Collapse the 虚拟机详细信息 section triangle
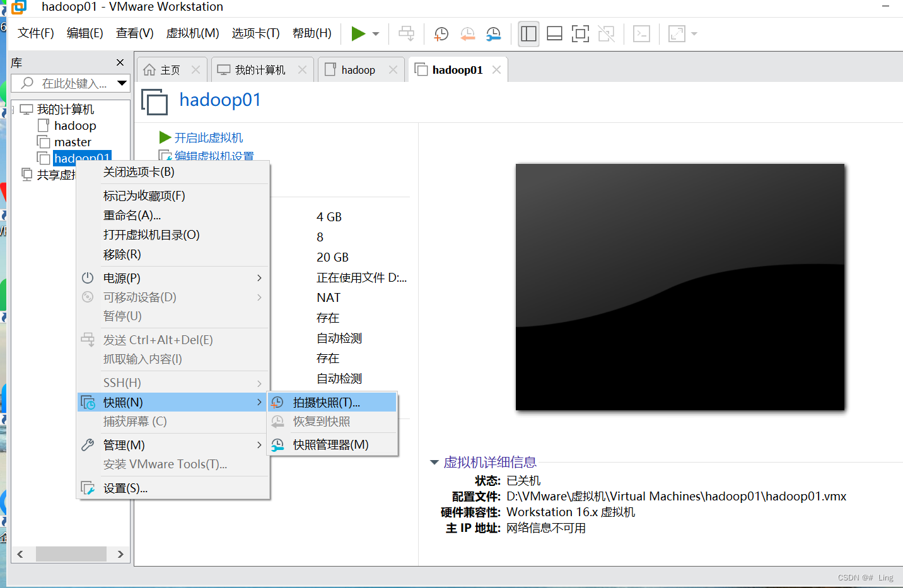Viewport: 903px width, 588px height. click(x=434, y=463)
